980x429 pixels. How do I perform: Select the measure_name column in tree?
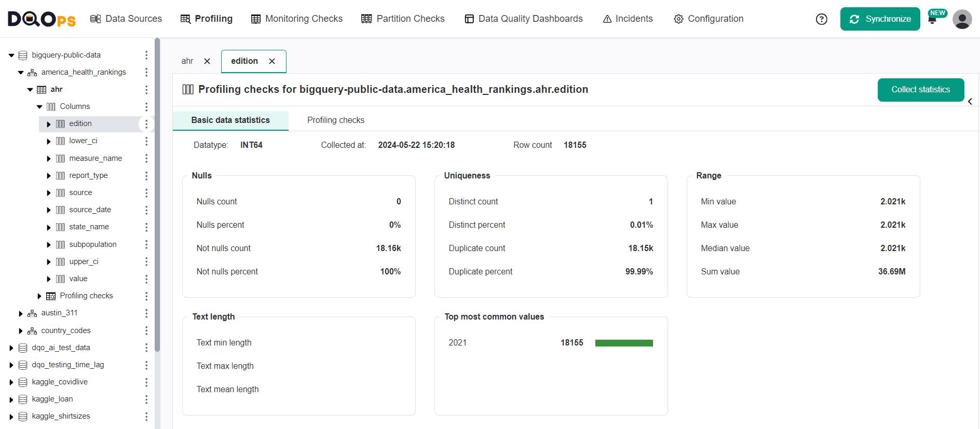[x=96, y=158]
